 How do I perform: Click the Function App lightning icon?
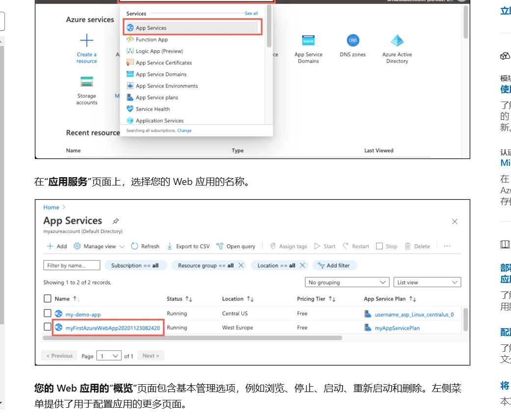click(130, 39)
